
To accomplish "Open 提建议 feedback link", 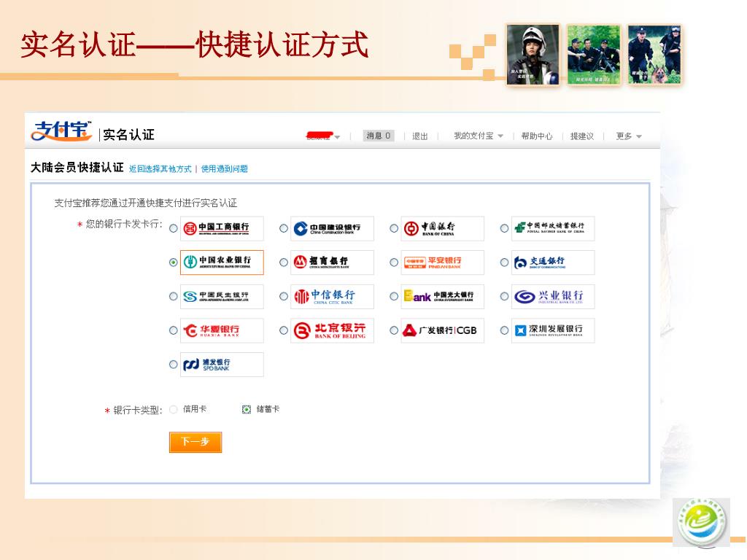I will point(582,136).
